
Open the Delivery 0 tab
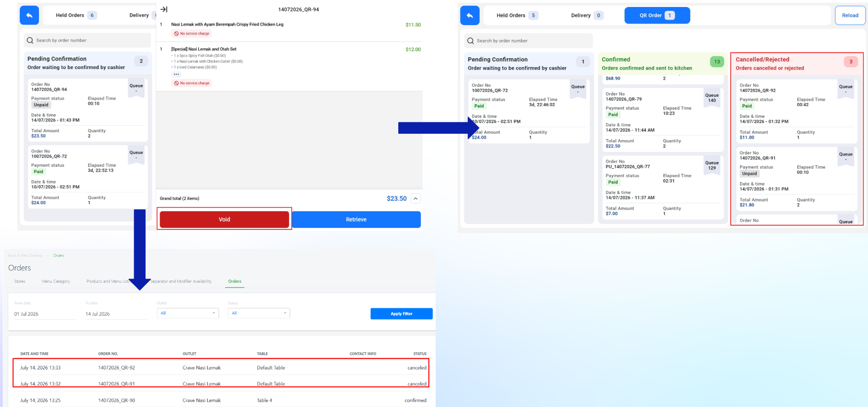(587, 15)
